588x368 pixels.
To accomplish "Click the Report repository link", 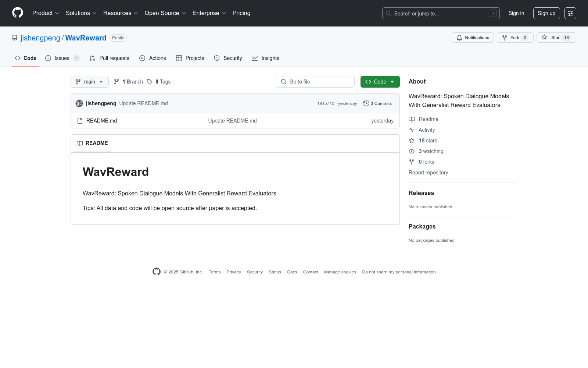I will 428,173.
